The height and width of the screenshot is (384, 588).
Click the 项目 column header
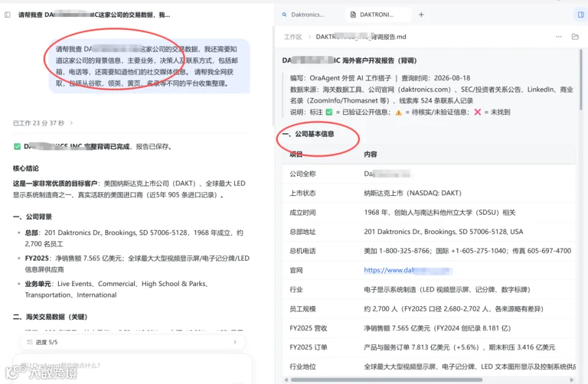tap(296, 155)
